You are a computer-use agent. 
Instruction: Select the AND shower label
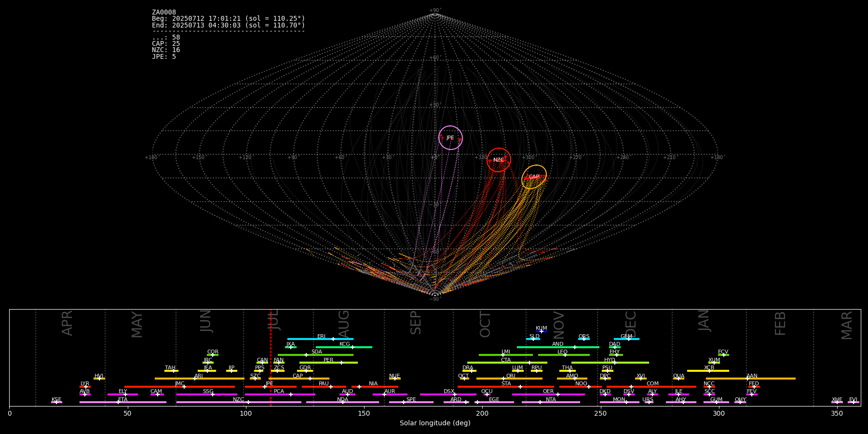coord(558,344)
